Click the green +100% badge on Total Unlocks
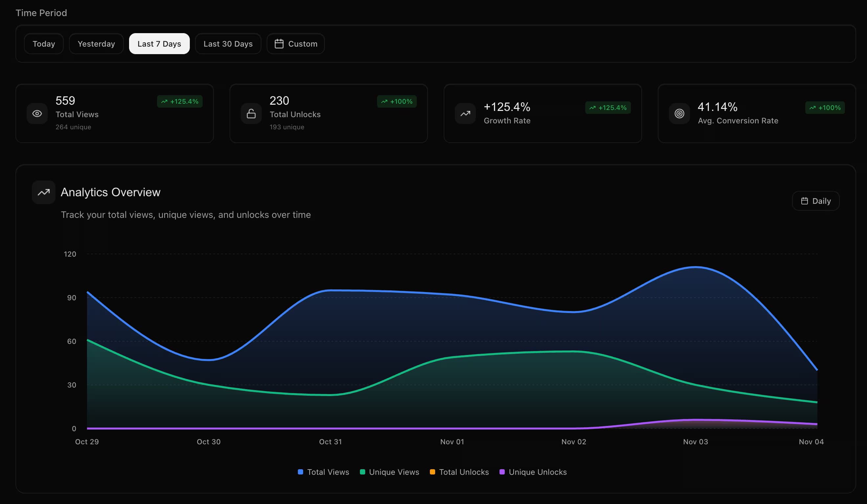This screenshot has height=504, width=867. pyautogui.click(x=397, y=101)
